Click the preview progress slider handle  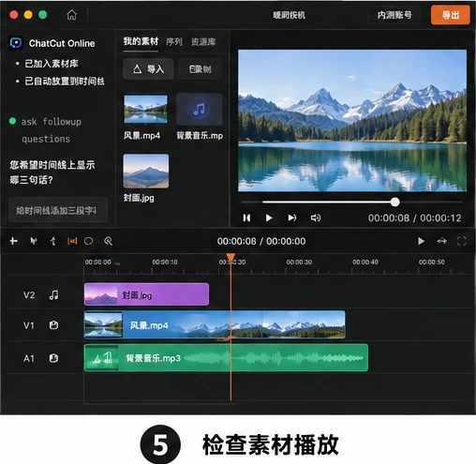[394, 202]
